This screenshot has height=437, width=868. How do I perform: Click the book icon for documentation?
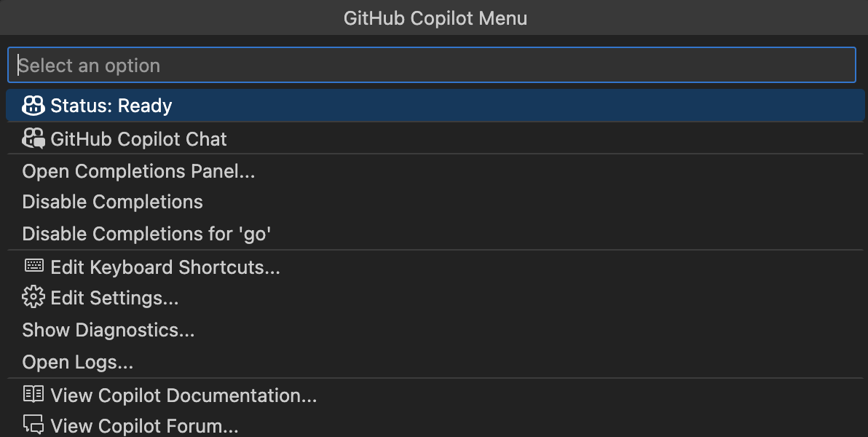tap(33, 395)
